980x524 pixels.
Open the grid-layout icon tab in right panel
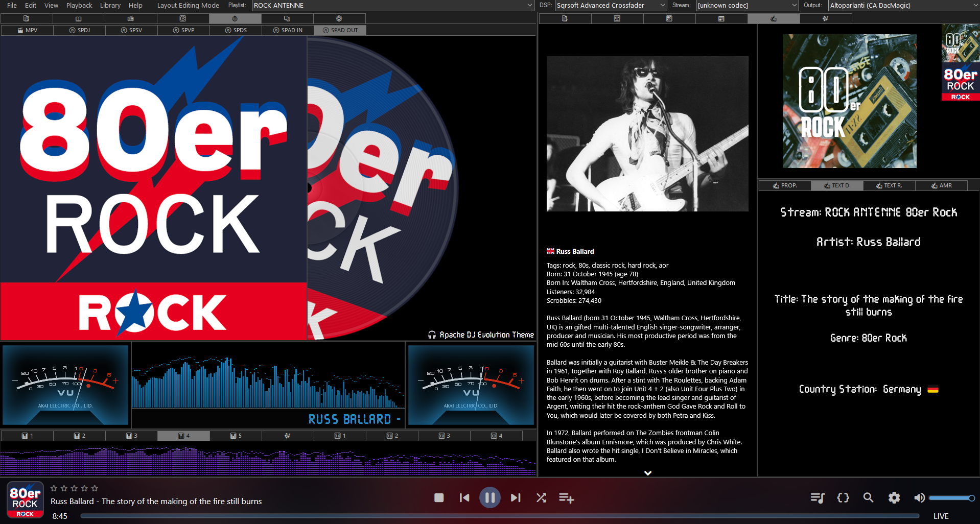(669, 18)
